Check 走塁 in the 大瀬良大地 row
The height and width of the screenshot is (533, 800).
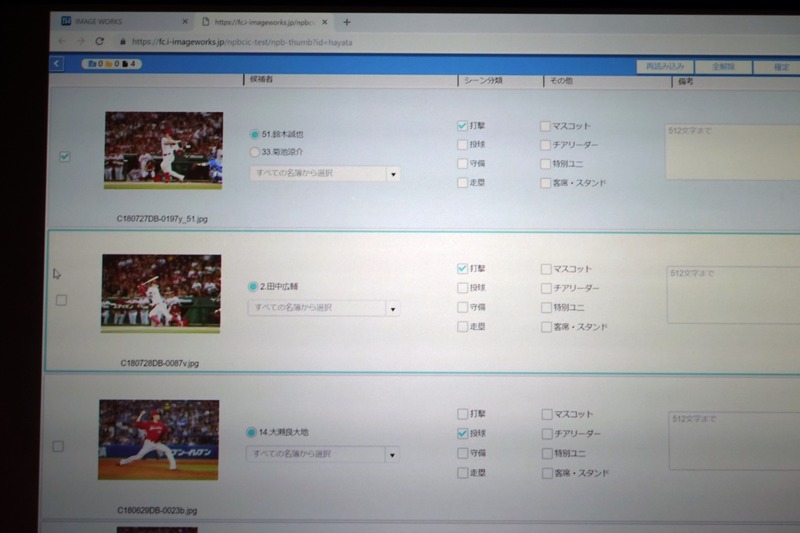462,473
